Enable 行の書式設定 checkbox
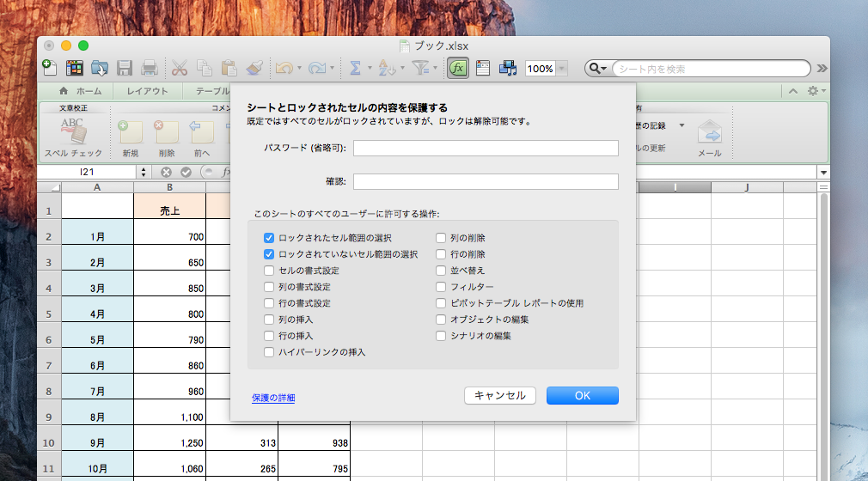 pos(269,303)
